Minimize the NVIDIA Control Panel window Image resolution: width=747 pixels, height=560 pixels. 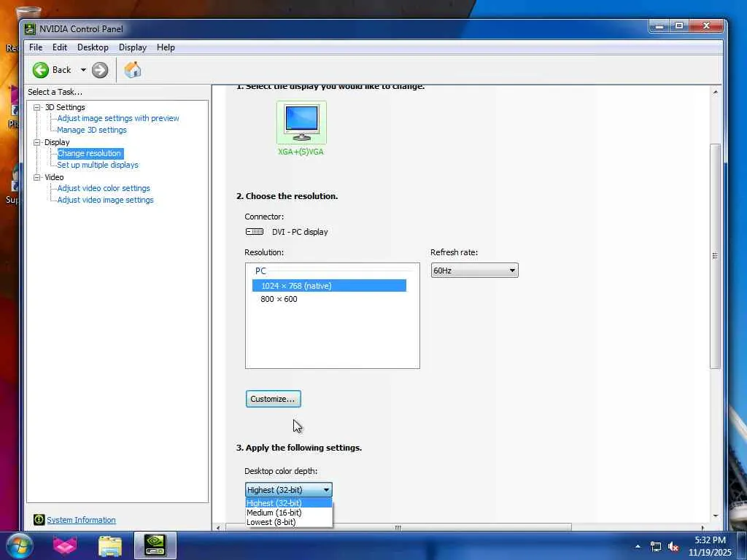[659, 26]
